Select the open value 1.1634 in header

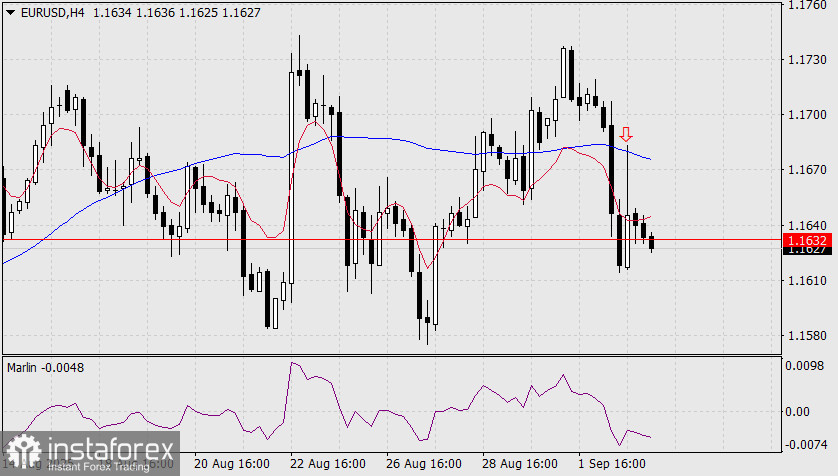point(112,13)
